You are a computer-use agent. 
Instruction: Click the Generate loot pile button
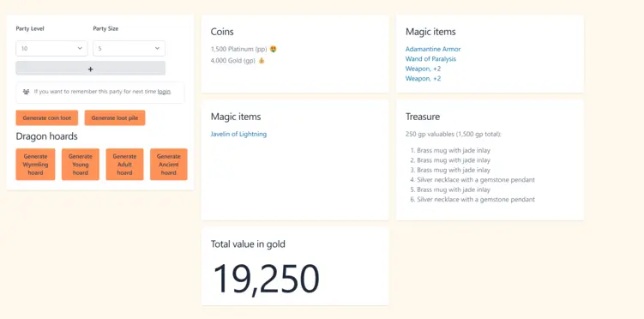115,117
